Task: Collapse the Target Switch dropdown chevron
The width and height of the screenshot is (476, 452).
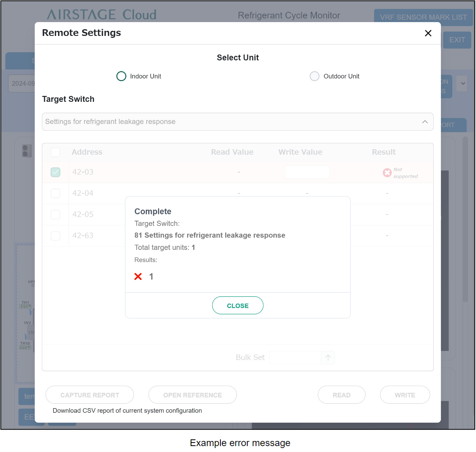Action: (x=425, y=122)
